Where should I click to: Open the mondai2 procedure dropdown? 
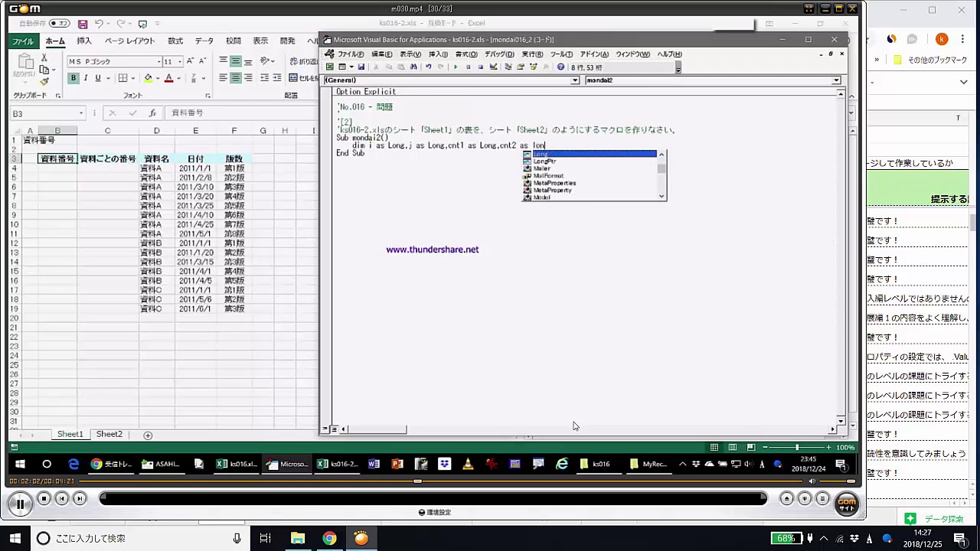(836, 80)
